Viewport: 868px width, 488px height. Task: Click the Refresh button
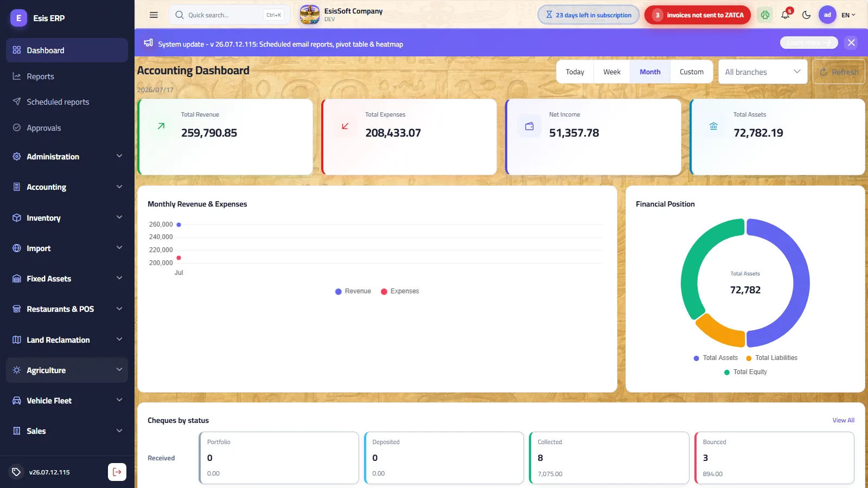[x=839, y=72]
